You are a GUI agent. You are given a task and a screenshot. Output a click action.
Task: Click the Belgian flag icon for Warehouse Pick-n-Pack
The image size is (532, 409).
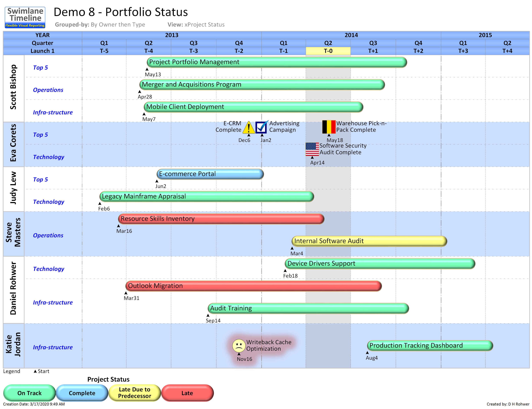coord(329,127)
